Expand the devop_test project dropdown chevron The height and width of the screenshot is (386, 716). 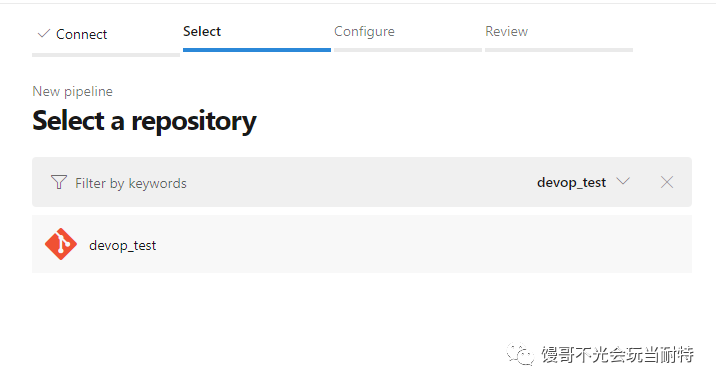[623, 181]
